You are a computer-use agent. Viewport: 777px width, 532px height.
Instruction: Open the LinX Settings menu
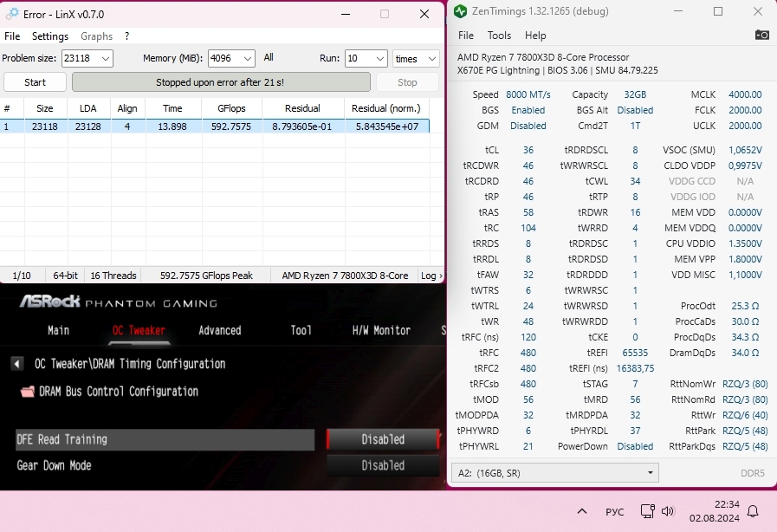click(x=50, y=36)
